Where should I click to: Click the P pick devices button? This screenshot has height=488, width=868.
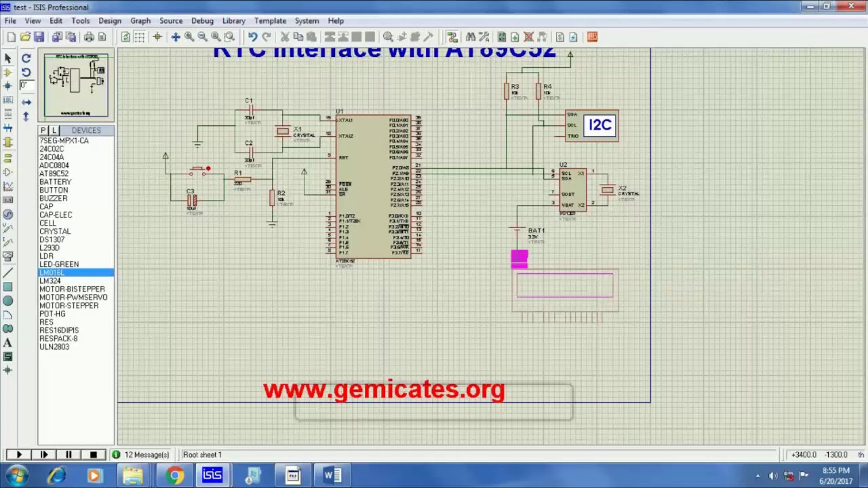click(43, 130)
